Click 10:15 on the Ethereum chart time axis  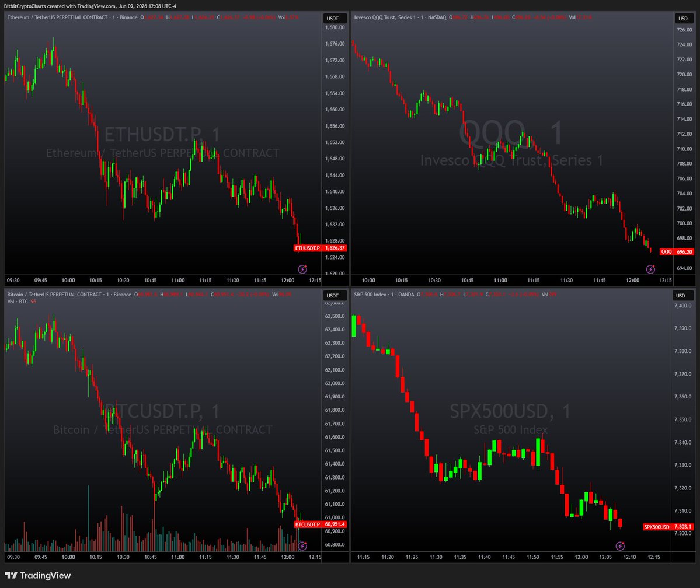pos(96,280)
